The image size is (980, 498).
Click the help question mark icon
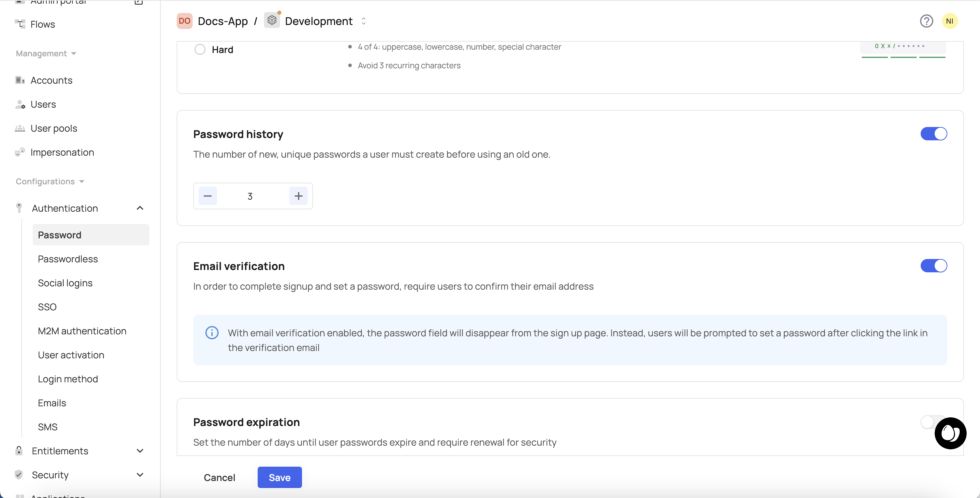[x=926, y=21]
